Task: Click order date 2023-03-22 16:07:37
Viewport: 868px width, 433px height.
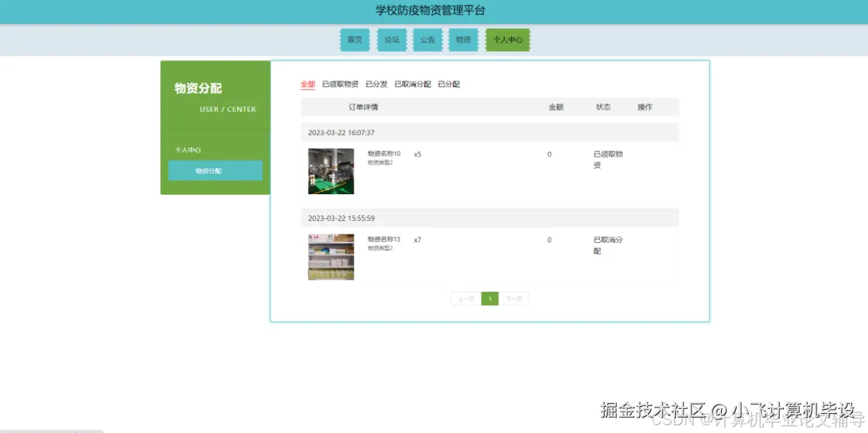Action: [x=341, y=132]
